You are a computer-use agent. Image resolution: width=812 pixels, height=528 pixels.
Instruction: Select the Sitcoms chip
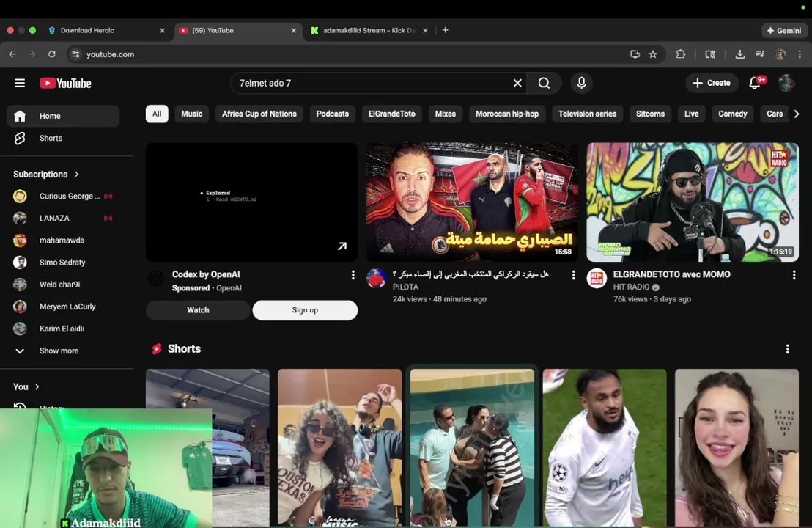click(651, 114)
